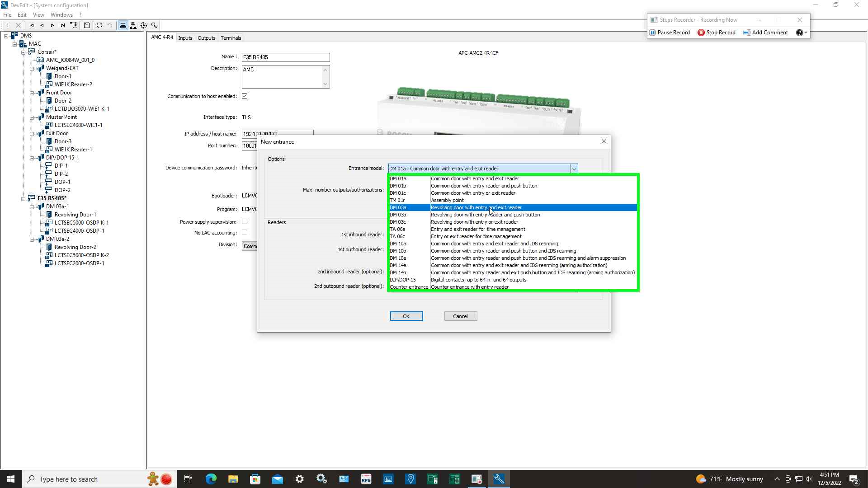The height and width of the screenshot is (488, 868).
Task: Collapse the Corsair tree node
Action: (24, 52)
